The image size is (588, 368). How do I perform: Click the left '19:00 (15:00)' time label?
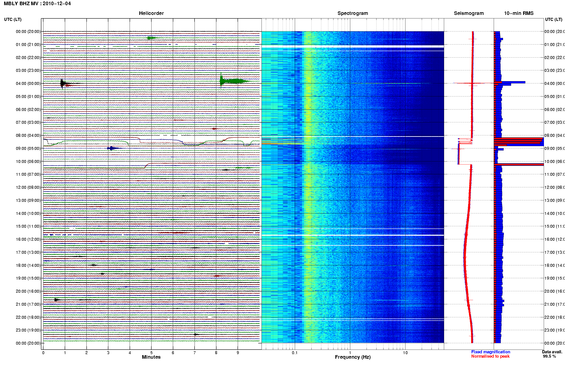(x=28, y=278)
